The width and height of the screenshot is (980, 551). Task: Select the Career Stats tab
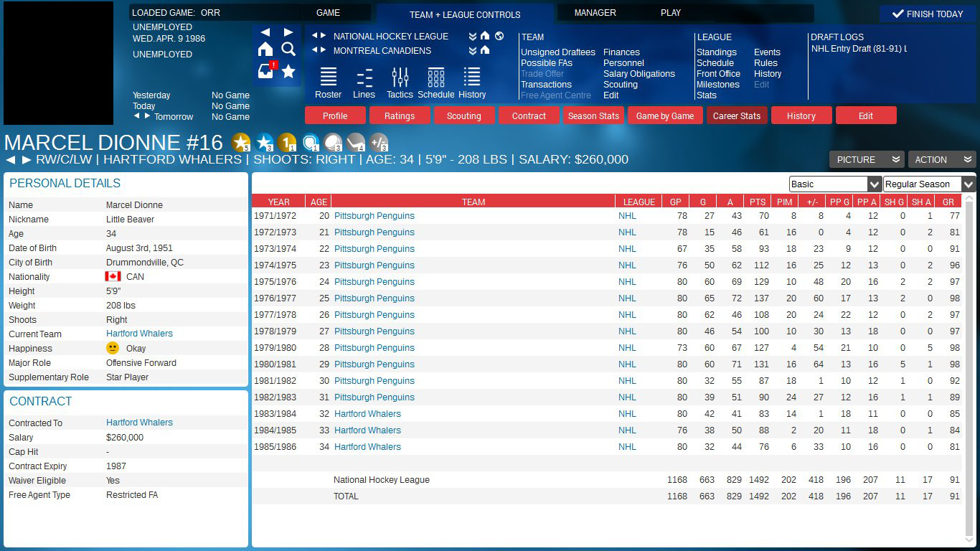[737, 116]
